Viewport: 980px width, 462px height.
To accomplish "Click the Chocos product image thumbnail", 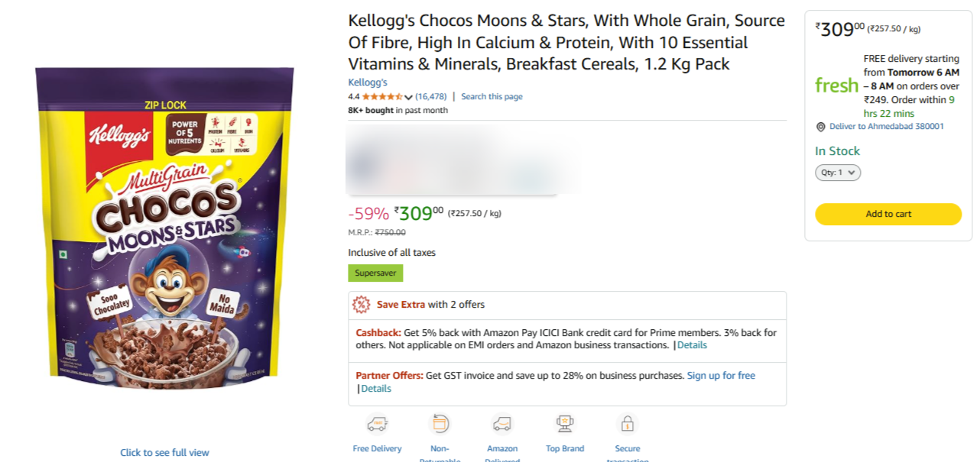I will point(164,228).
